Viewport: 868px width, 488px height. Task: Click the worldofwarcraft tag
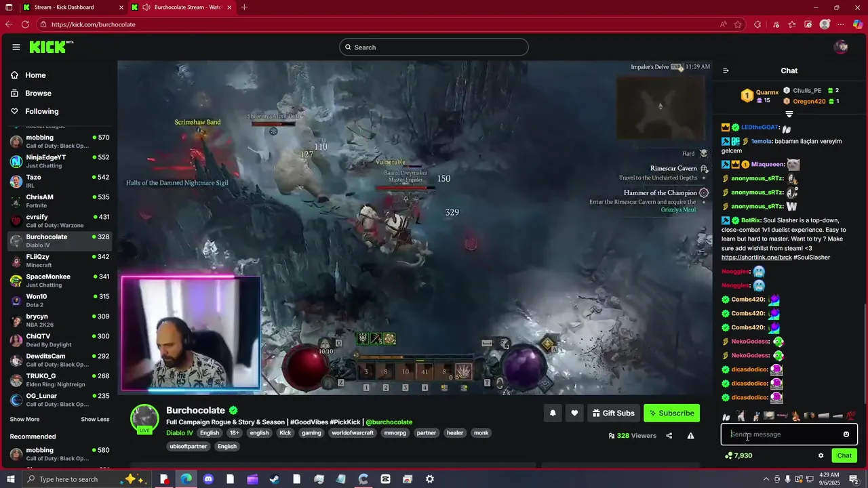353,433
